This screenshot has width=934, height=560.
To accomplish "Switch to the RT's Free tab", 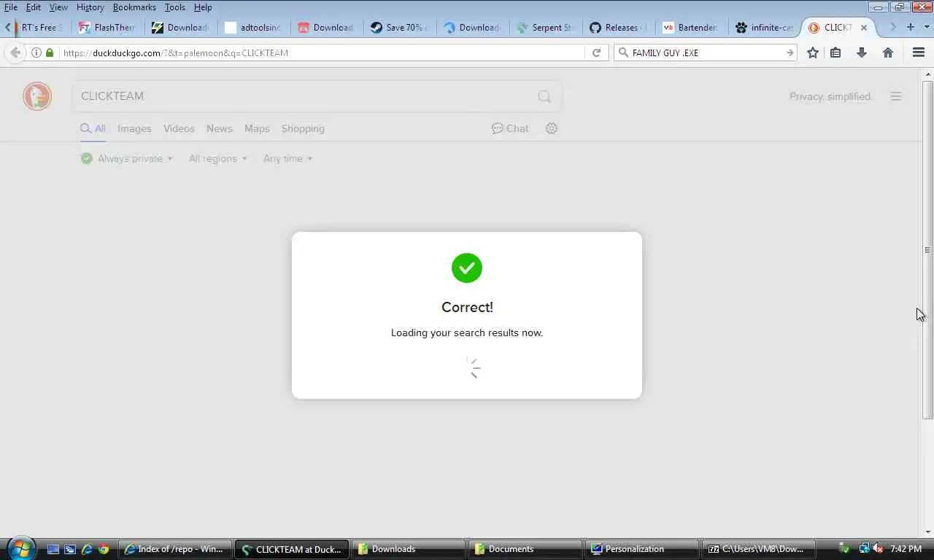I will [x=42, y=27].
